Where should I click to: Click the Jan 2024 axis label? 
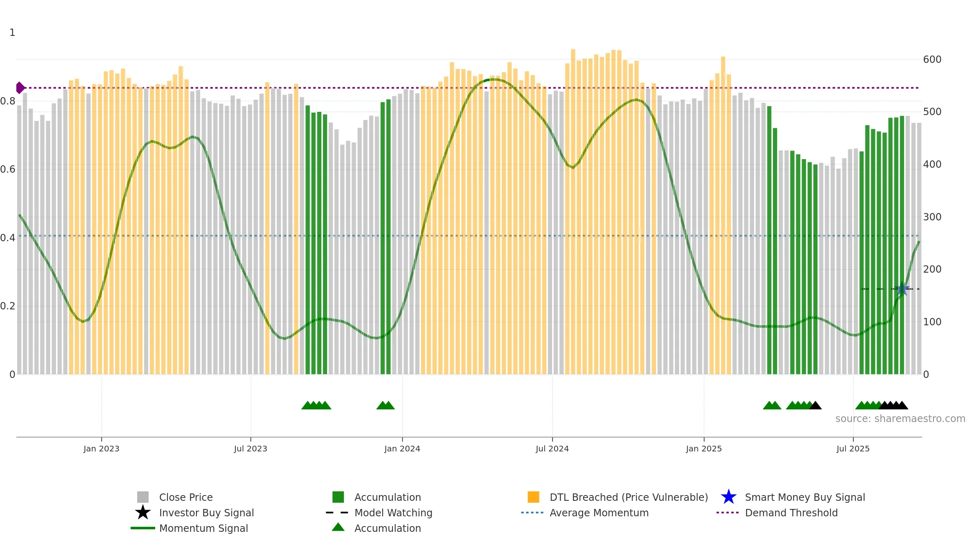click(402, 449)
